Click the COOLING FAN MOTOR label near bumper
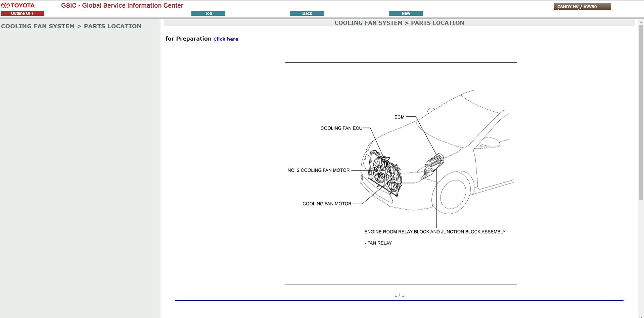Screen dimensions: 644x318 327,204
